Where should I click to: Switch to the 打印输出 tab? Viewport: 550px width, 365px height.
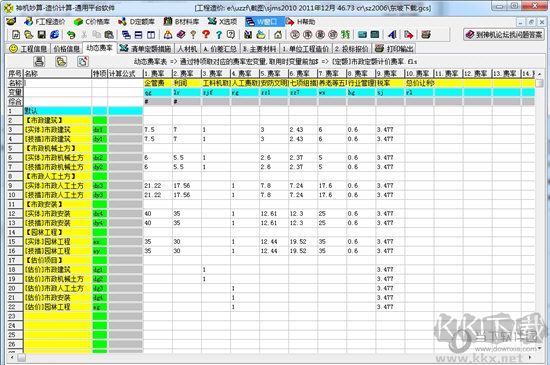point(395,48)
